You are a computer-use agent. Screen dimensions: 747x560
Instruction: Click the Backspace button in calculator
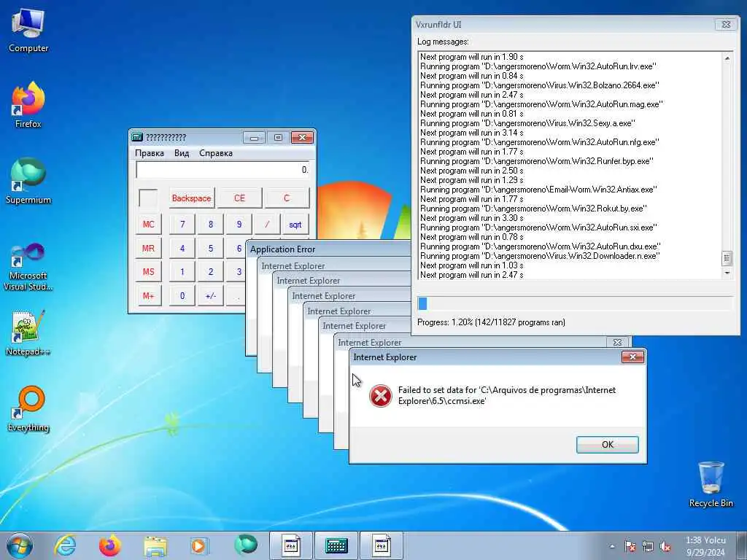192,198
